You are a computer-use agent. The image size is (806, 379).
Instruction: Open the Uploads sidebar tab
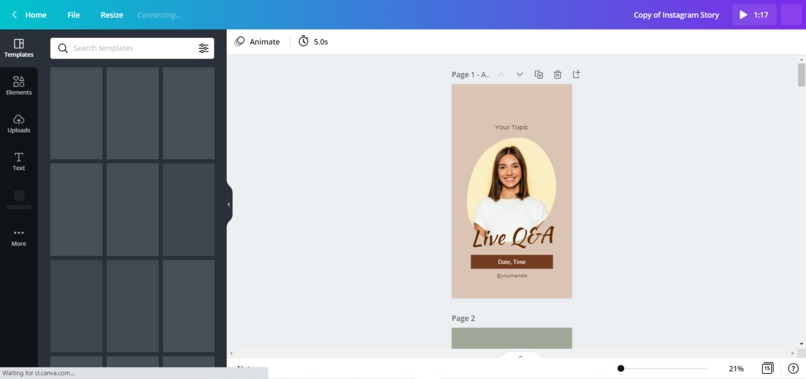pyautogui.click(x=19, y=124)
